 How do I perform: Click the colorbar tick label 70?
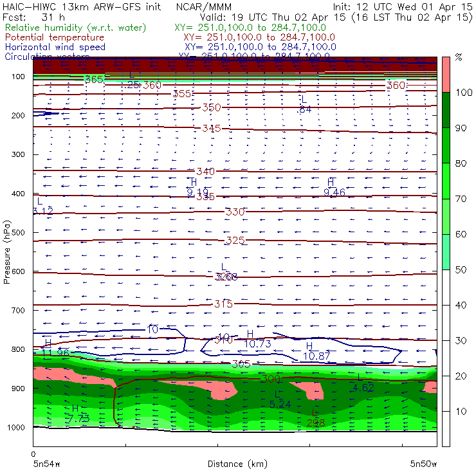[461, 199]
